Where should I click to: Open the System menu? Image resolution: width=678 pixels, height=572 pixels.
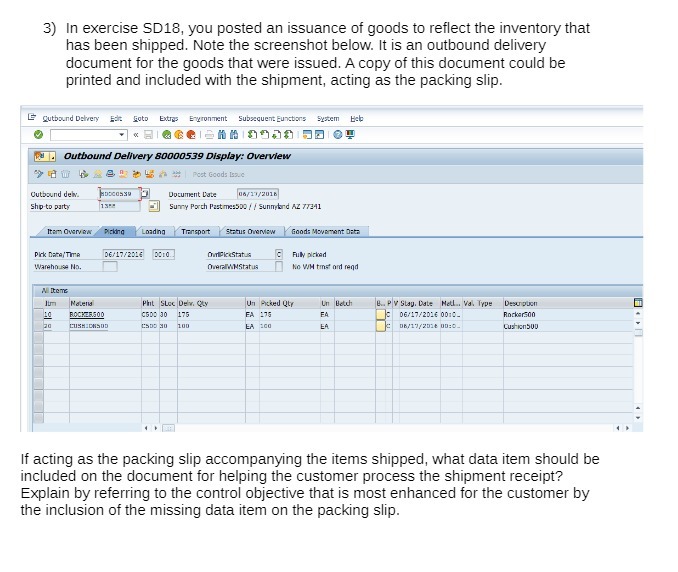[x=328, y=118]
